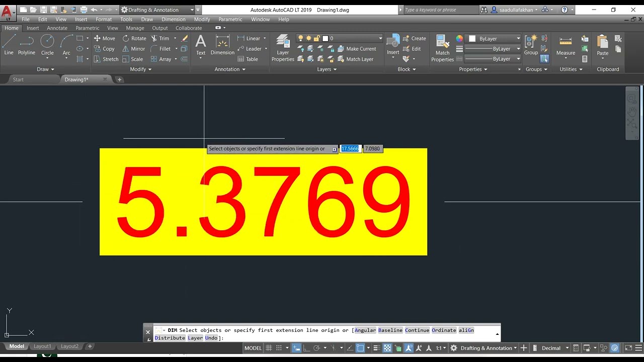
Task: Open the Measure tool
Action: (x=566, y=45)
